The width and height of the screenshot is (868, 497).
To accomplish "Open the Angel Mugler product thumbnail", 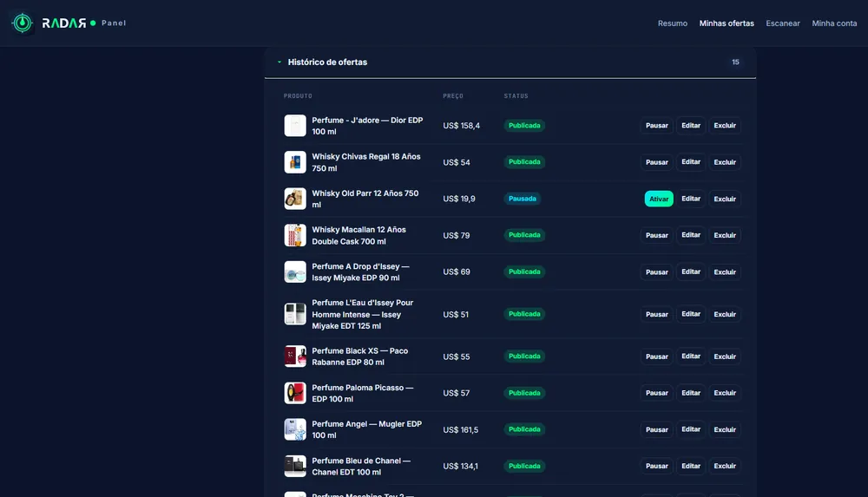I will [x=295, y=429].
